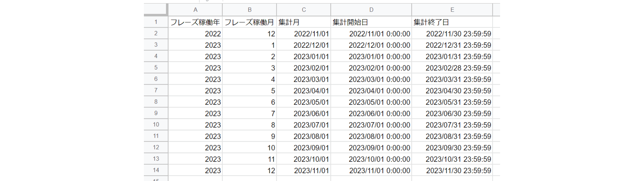The height and width of the screenshot is (181, 644).
Task: Select column A header
Action: (x=195, y=10)
